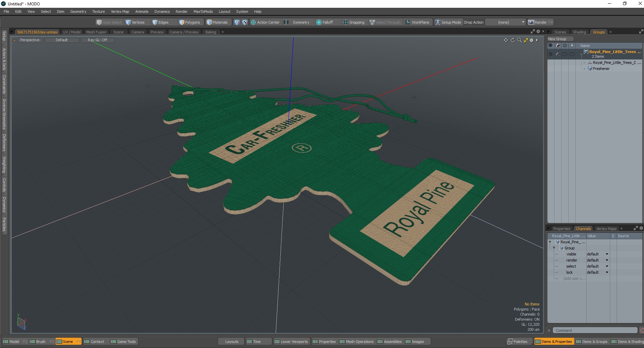
Task: Click the wireframe cube column header icon
Action: coord(565,46)
